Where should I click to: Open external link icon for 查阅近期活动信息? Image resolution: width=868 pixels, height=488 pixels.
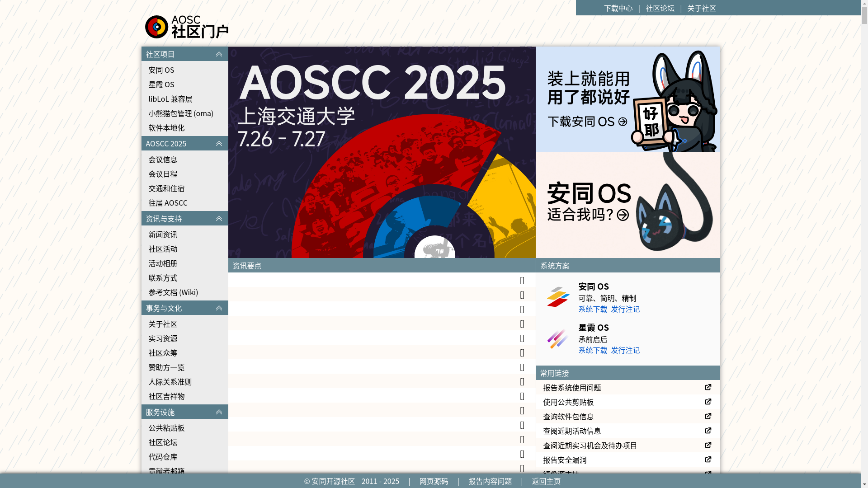point(708,431)
